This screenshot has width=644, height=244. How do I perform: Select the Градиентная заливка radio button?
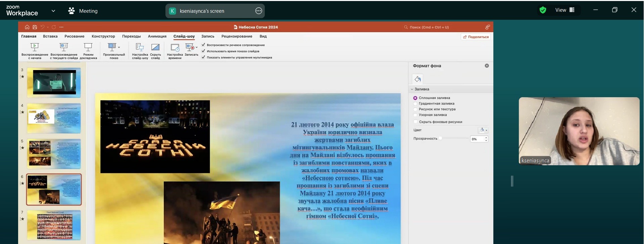(415, 104)
